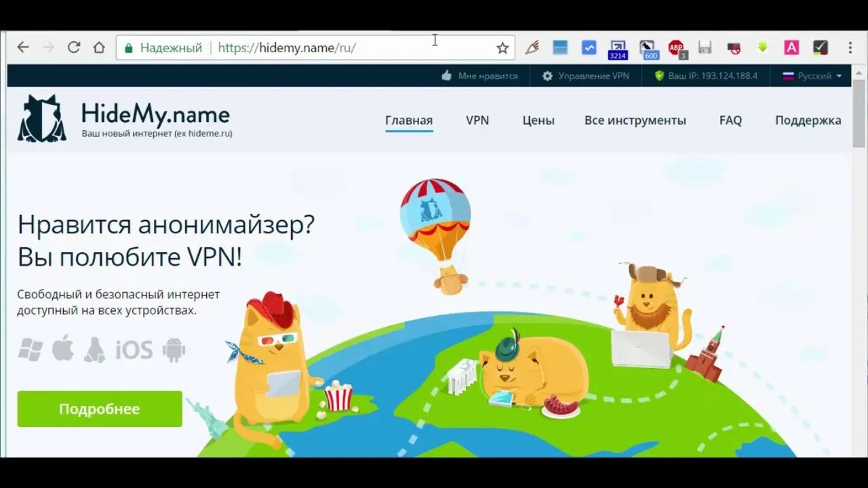Bookmark this page with the star icon
The width and height of the screenshot is (868, 488).
coord(502,48)
